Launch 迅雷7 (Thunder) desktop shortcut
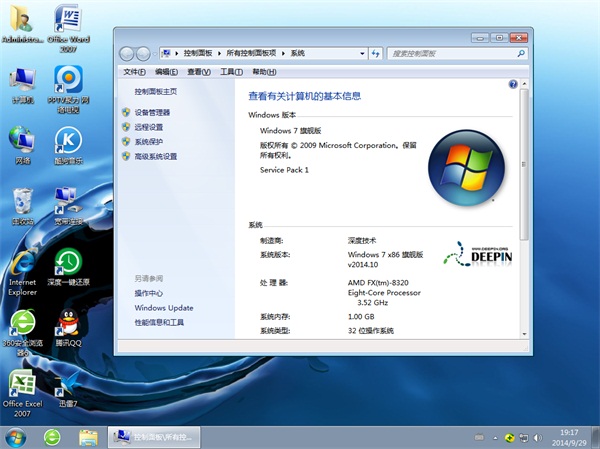Screen dimensions: 600x449 [68, 389]
